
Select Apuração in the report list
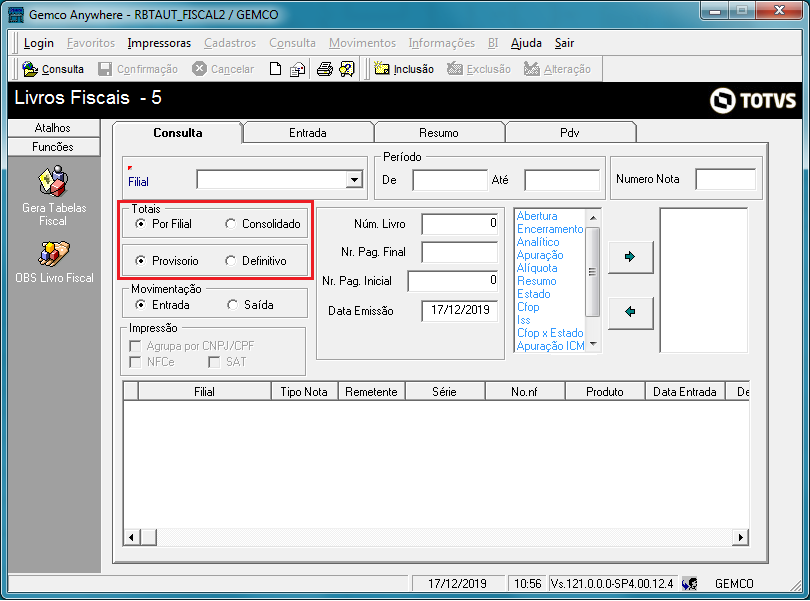[540, 255]
